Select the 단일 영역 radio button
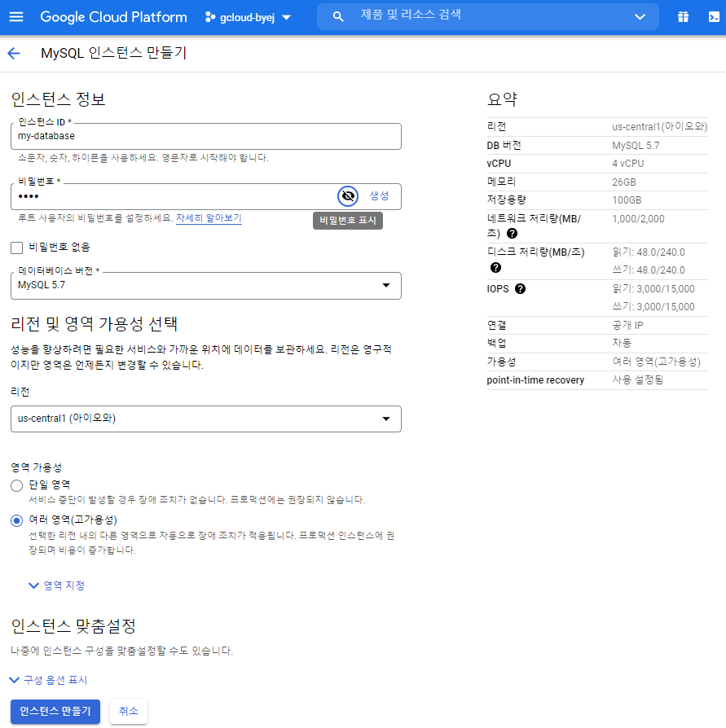 click(x=17, y=485)
